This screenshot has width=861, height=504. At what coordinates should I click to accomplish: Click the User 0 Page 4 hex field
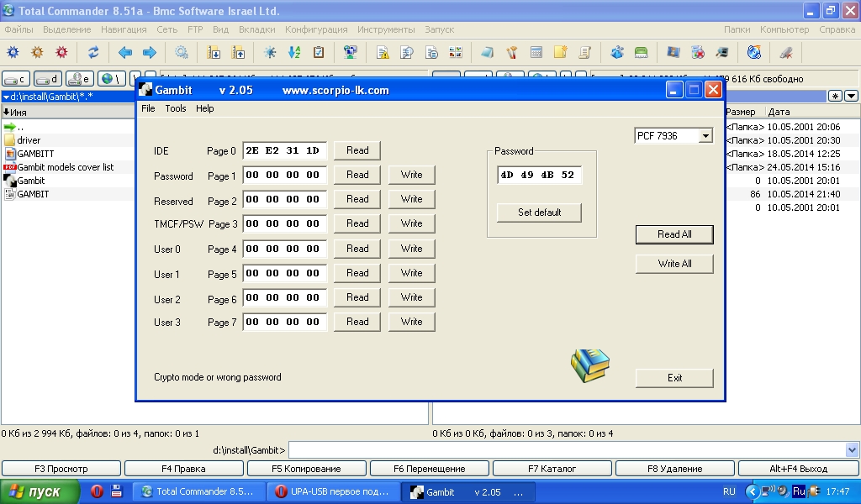pyautogui.click(x=284, y=249)
